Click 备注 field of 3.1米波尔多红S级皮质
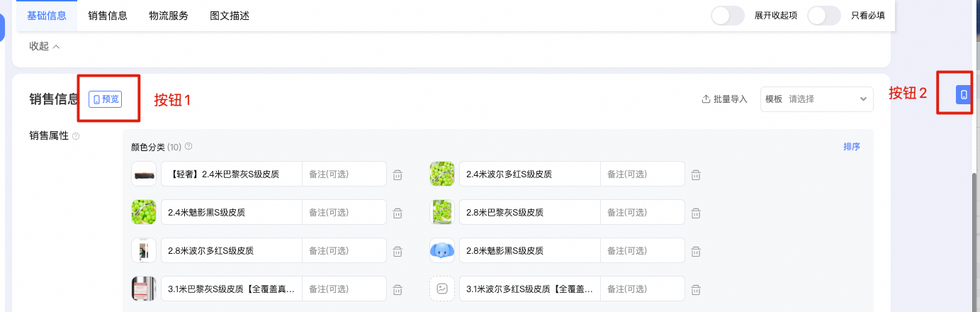This screenshot has width=980, height=312. click(x=643, y=289)
